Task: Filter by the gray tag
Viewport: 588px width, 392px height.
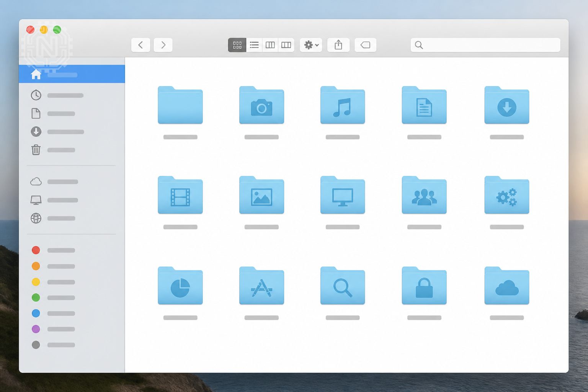Action: coord(36,345)
